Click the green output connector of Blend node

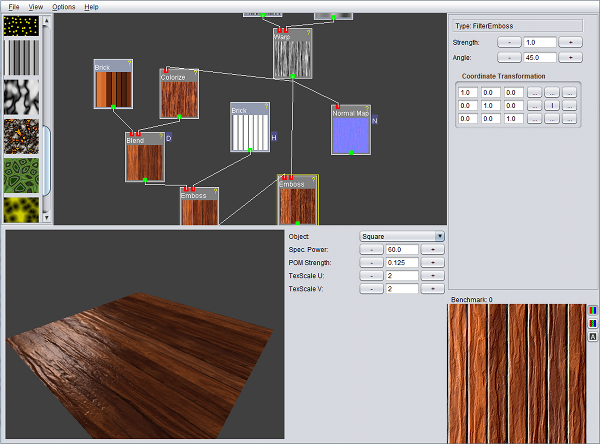[145, 180]
